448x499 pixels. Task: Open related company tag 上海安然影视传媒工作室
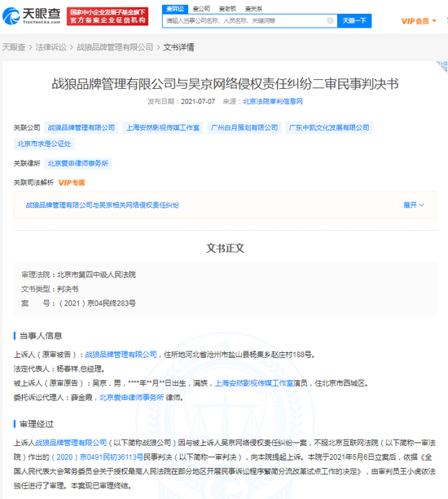[x=163, y=128]
